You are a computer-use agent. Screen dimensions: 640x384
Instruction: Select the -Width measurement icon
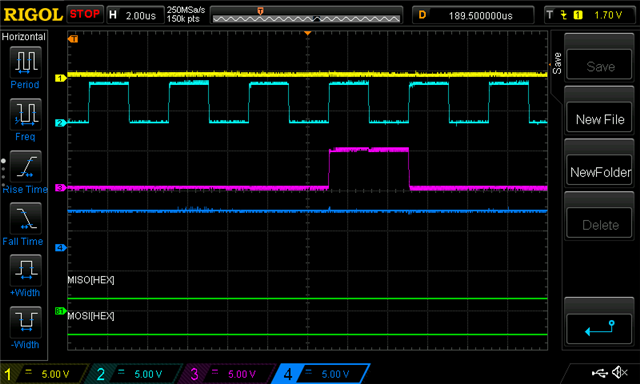(x=25, y=322)
